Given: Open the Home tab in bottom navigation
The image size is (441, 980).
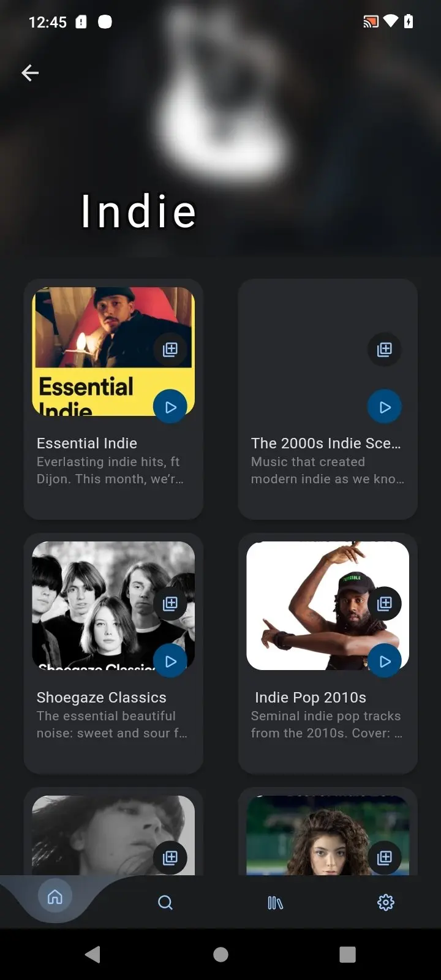Looking at the screenshot, I should 55,897.
